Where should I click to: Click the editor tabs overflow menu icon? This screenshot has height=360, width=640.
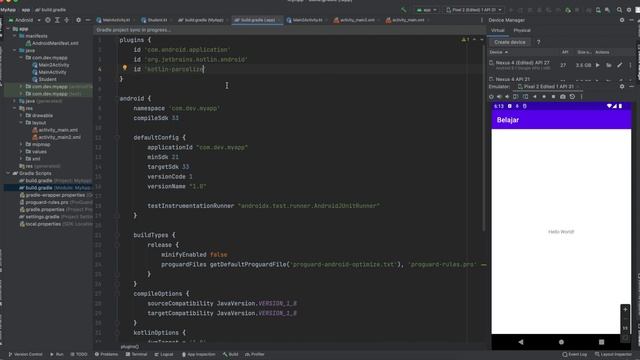(x=482, y=20)
